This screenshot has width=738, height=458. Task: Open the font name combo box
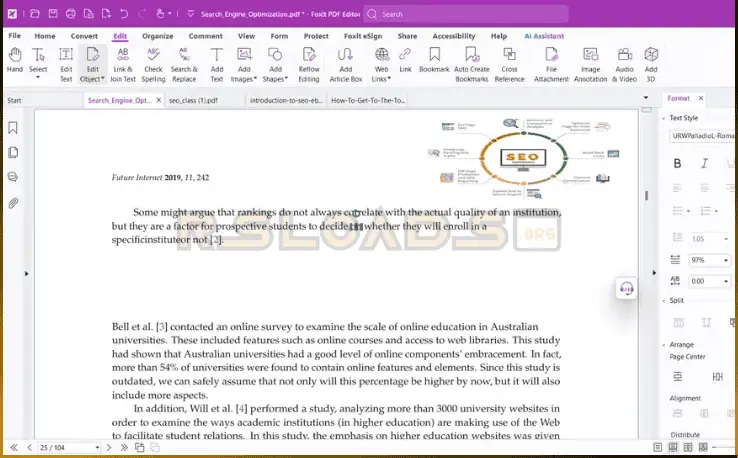tap(703, 136)
